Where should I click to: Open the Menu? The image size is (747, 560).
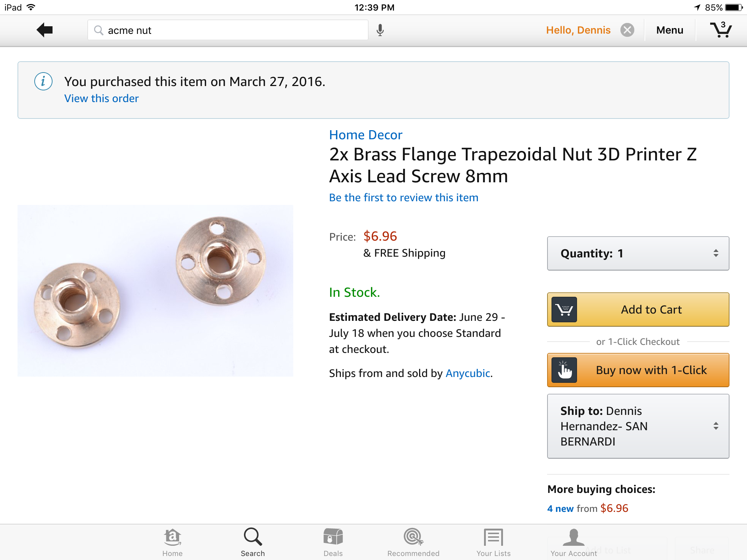tap(670, 30)
